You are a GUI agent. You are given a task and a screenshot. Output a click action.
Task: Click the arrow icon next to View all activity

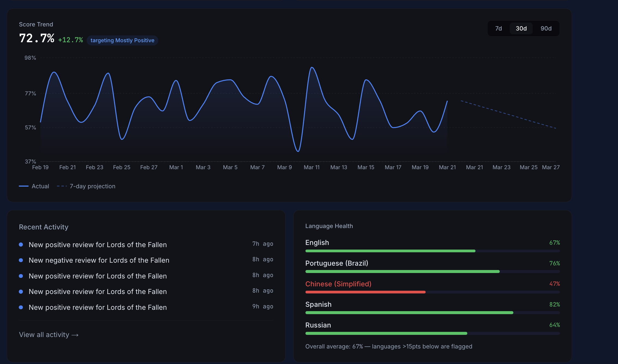pyautogui.click(x=75, y=335)
